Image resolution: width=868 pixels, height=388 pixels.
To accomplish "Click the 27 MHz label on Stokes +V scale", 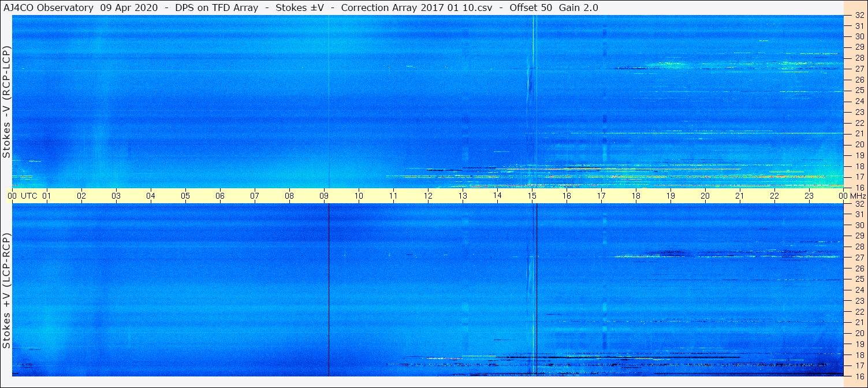I will click(x=859, y=258).
